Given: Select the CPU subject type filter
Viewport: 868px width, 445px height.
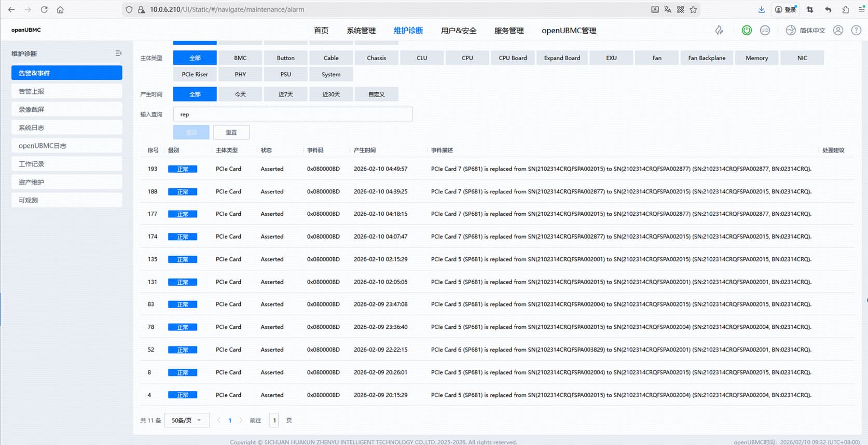Looking at the screenshot, I should [467, 58].
